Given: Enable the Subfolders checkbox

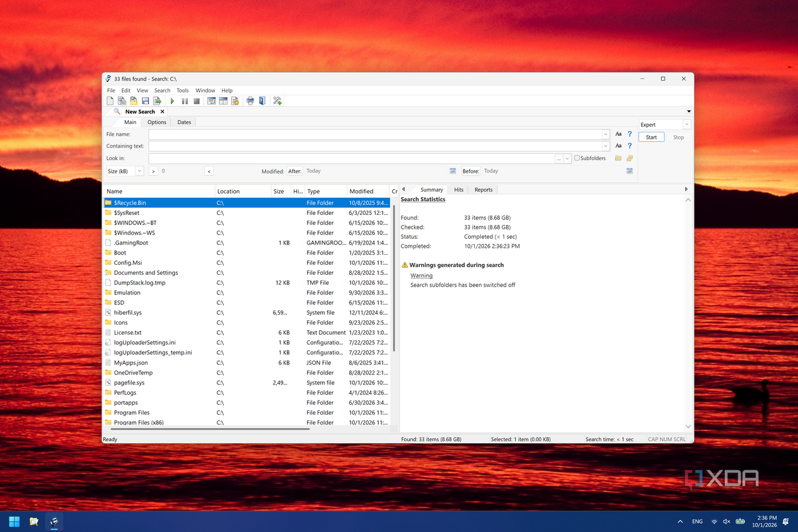Looking at the screenshot, I should pos(577,158).
